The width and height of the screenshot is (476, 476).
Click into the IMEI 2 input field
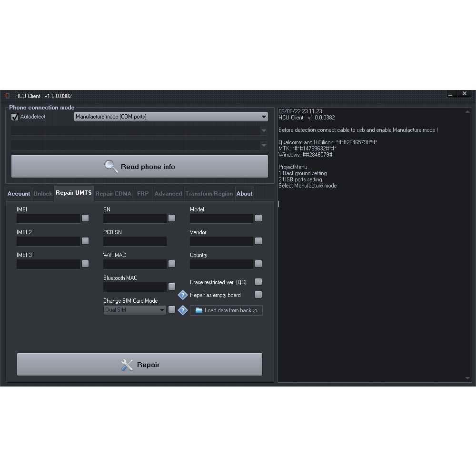pos(48,241)
